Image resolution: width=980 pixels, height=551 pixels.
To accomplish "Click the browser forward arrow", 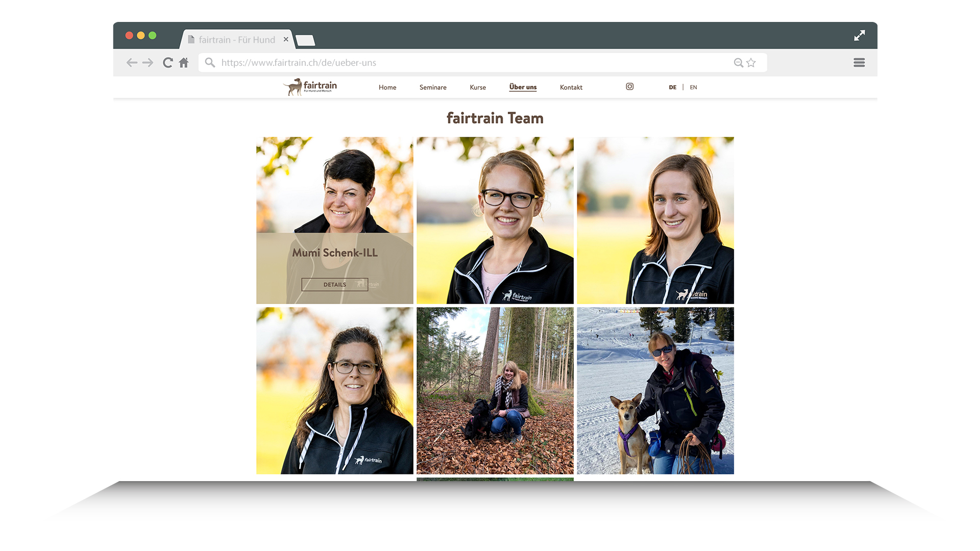I will 148,62.
